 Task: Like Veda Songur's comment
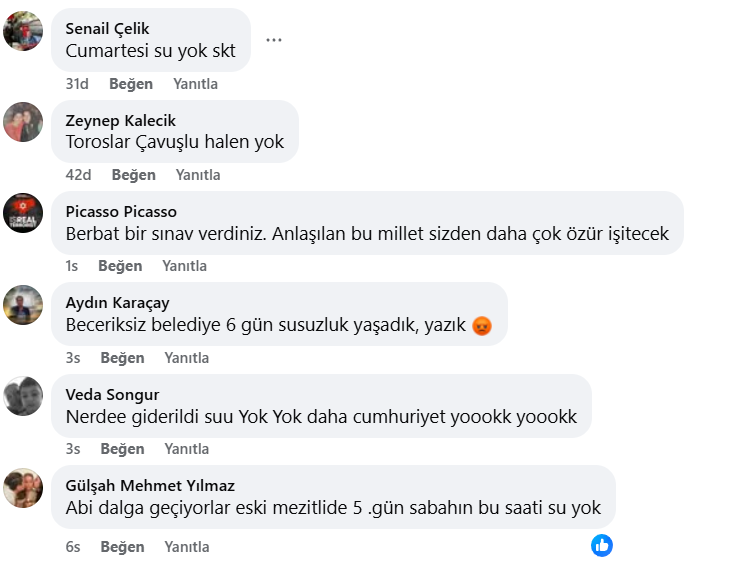[x=122, y=449]
